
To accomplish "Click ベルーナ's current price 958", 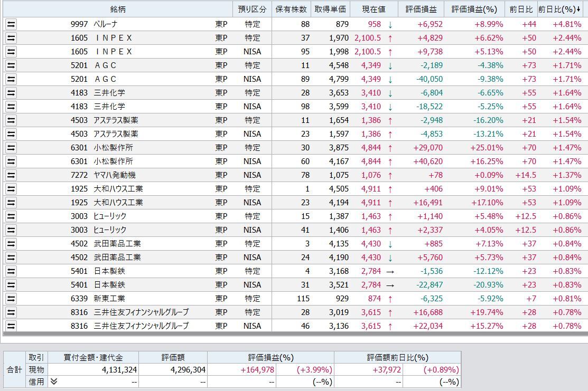I will [x=374, y=24].
